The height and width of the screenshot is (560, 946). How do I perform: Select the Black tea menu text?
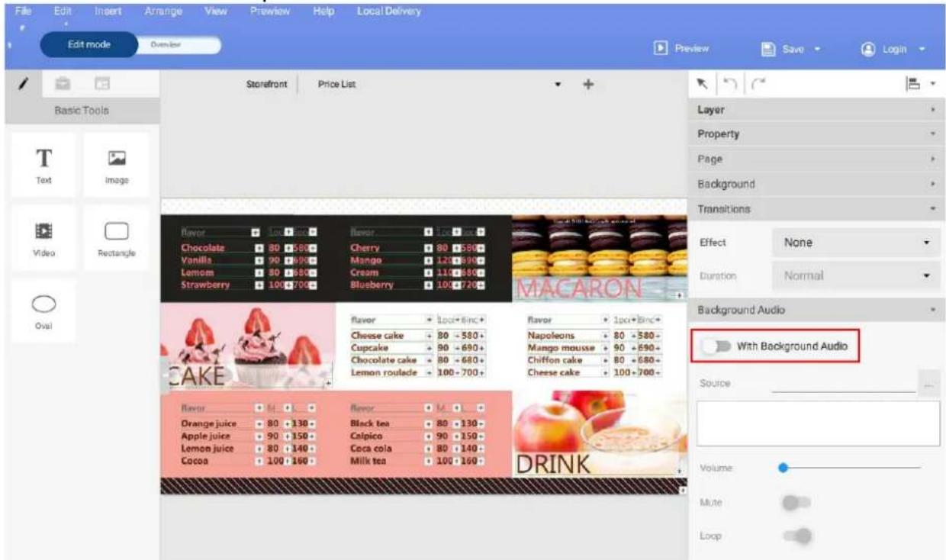(x=371, y=423)
